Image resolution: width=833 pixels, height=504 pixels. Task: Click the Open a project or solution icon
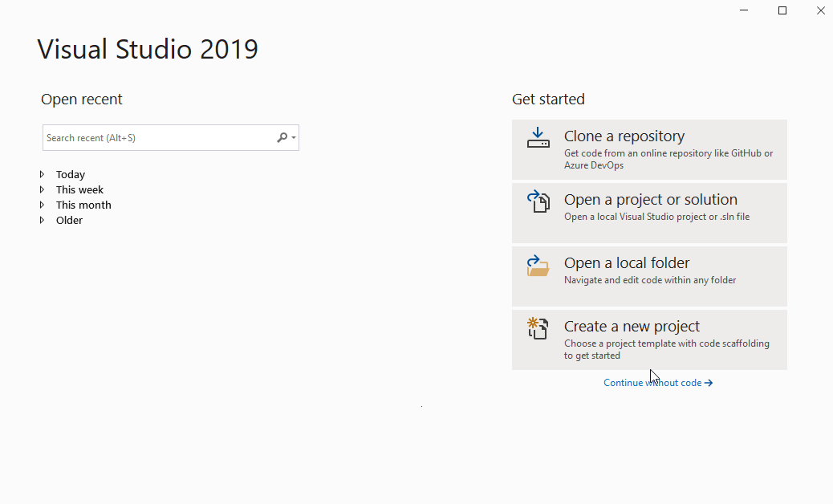pyautogui.click(x=538, y=200)
